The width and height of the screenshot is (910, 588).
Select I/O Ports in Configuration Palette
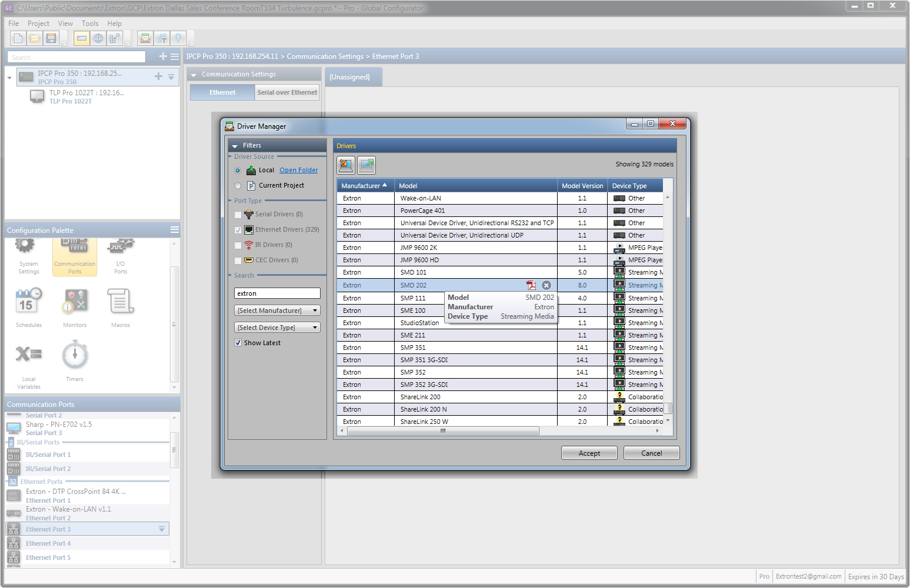[x=121, y=257]
